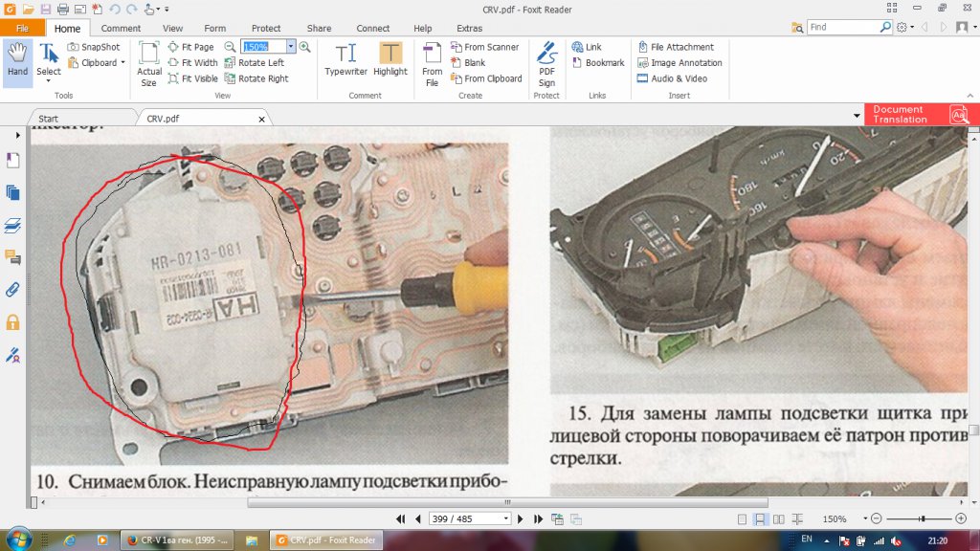
Task: Open status bar zoom level dropdown
Action: (x=865, y=519)
